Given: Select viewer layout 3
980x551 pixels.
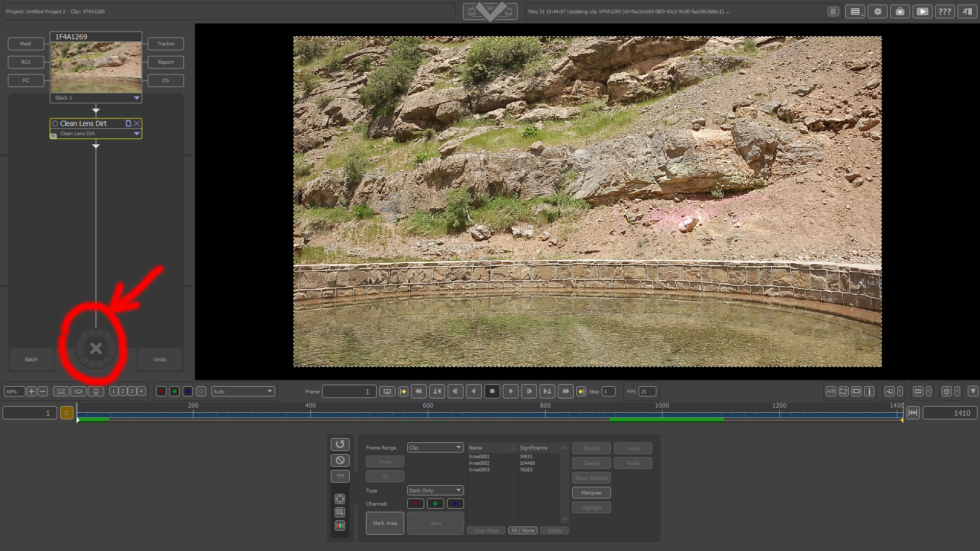Looking at the screenshot, I should pyautogui.click(x=132, y=391).
